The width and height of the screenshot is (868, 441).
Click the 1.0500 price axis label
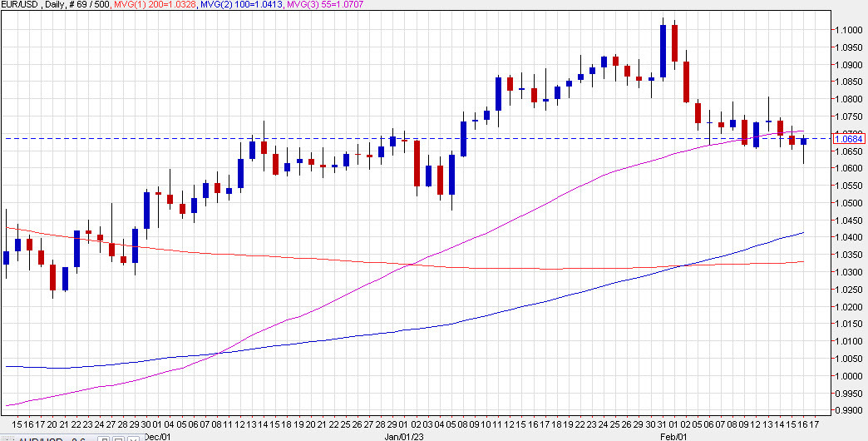(850, 203)
